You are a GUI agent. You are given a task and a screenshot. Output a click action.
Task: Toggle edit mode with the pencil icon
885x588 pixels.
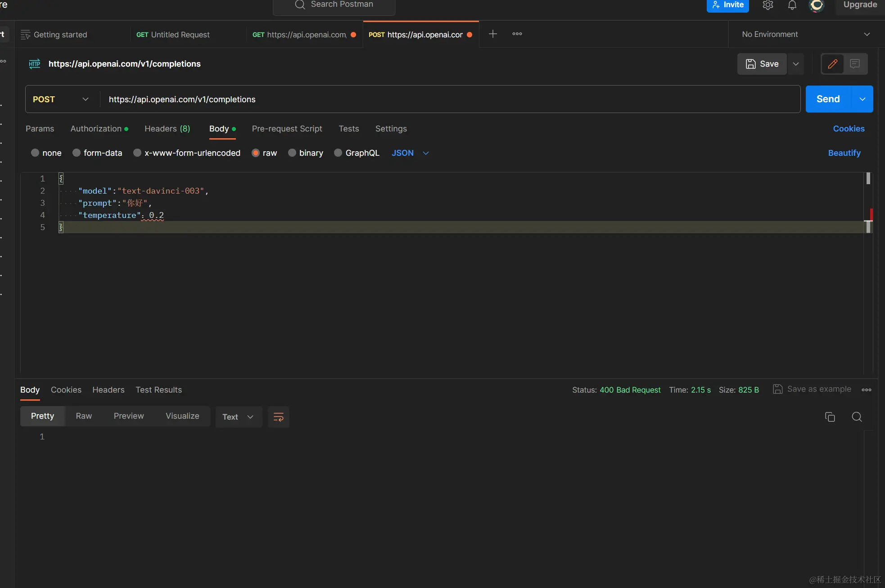(x=832, y=64)
